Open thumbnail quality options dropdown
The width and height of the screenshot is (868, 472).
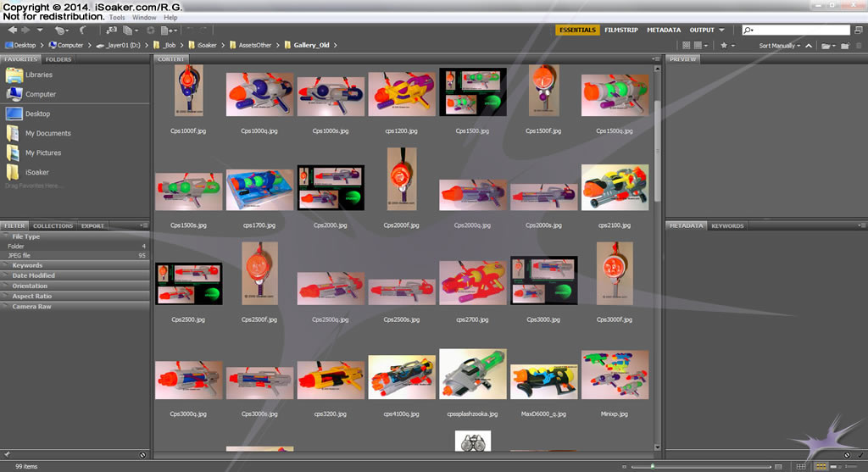(701, 46)
